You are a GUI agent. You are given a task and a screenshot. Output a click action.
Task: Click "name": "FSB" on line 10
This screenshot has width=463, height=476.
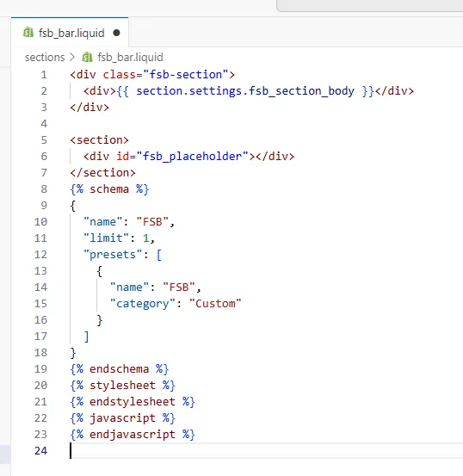[x=126, y=222]
